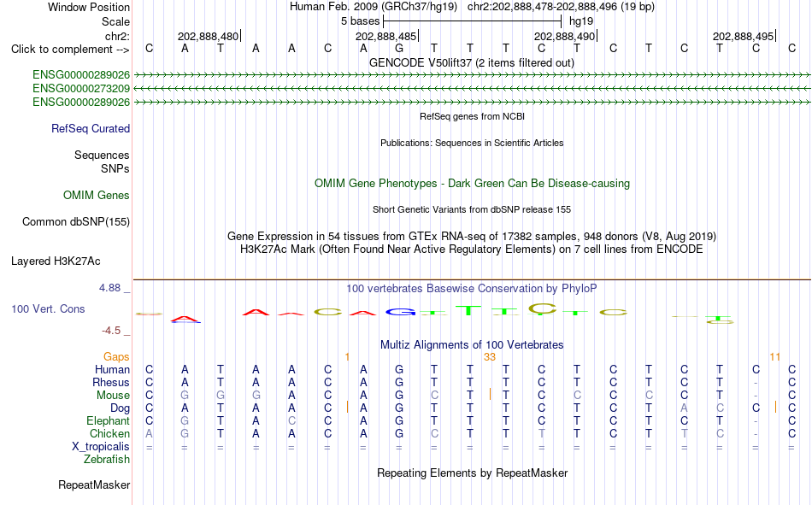Select the Rhesus alignment row label

click(x=111, y=382)
